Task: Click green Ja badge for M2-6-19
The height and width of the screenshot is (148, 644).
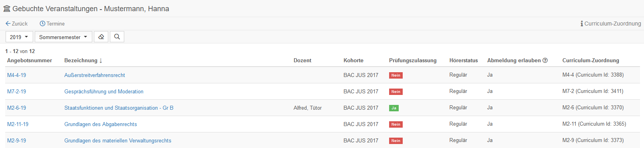Action: 394,108
